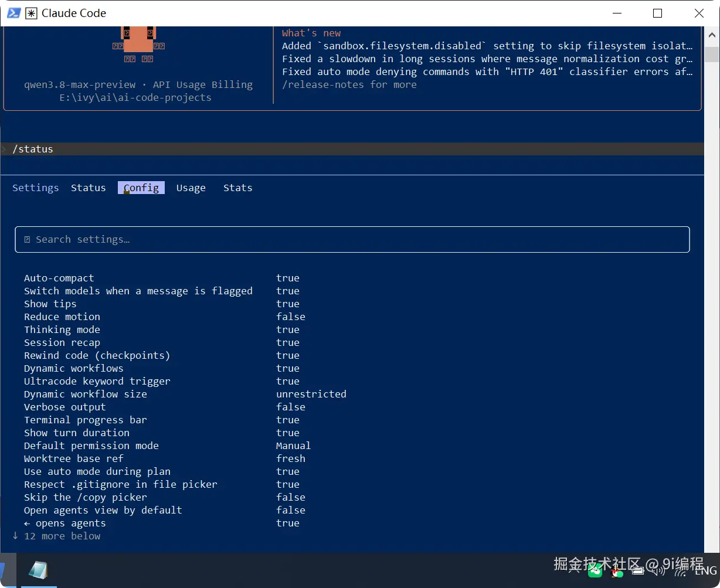Click the ENG input language indicator
This screenshot has width=720, height=588.
(706, 571)
